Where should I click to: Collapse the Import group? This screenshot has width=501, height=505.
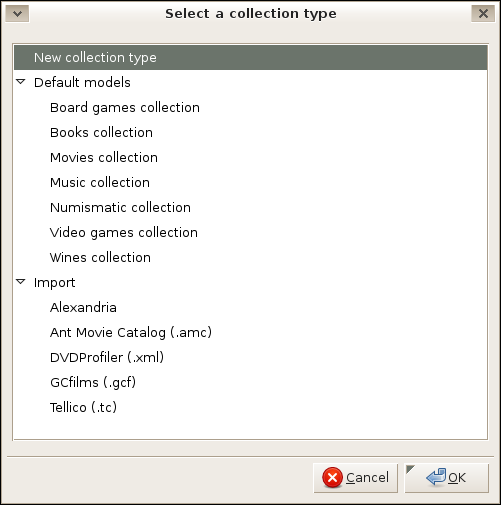click(21, 282)
